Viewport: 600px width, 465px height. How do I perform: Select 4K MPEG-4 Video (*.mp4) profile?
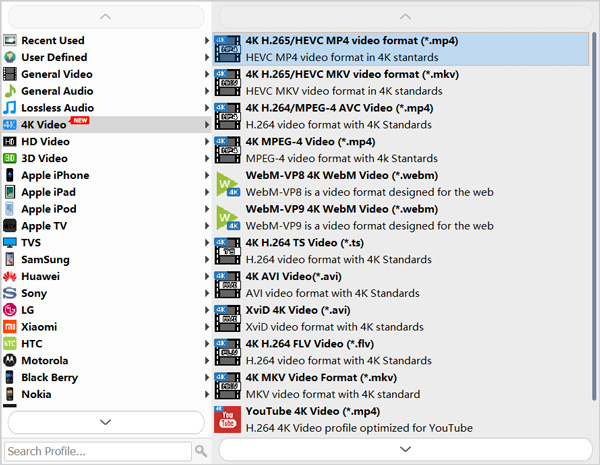pyautogui.click(x=401, y=150)
